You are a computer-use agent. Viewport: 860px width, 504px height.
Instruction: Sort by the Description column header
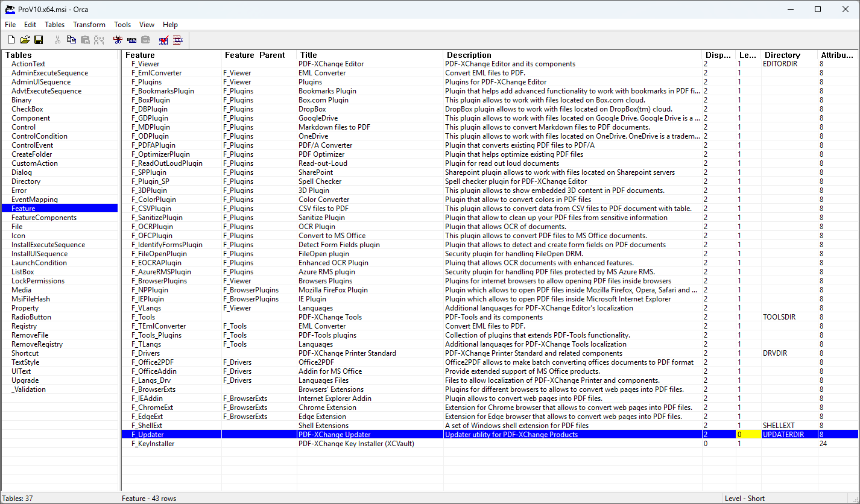pyautogui.click(x=573, y=55)
